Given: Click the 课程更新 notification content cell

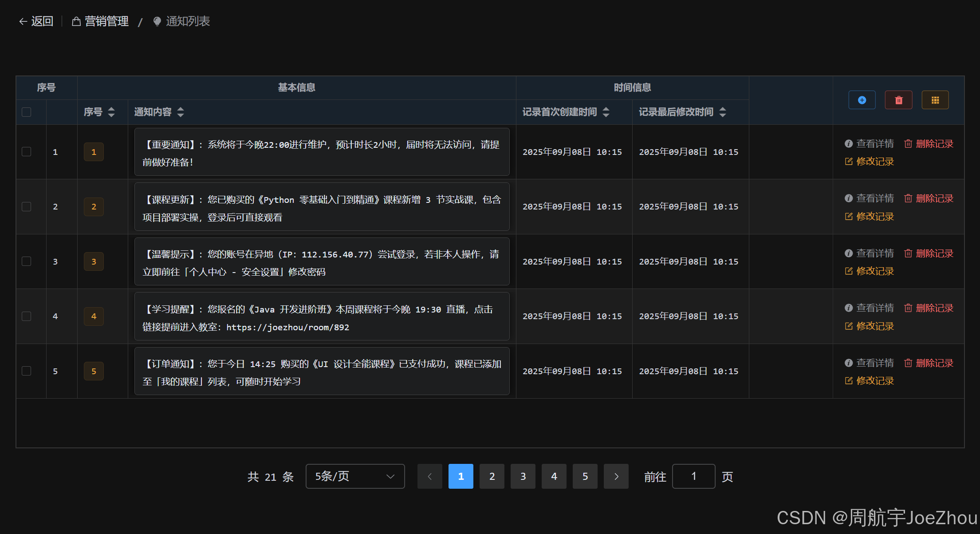Looking at the screenshot, I should pos(322,206).
